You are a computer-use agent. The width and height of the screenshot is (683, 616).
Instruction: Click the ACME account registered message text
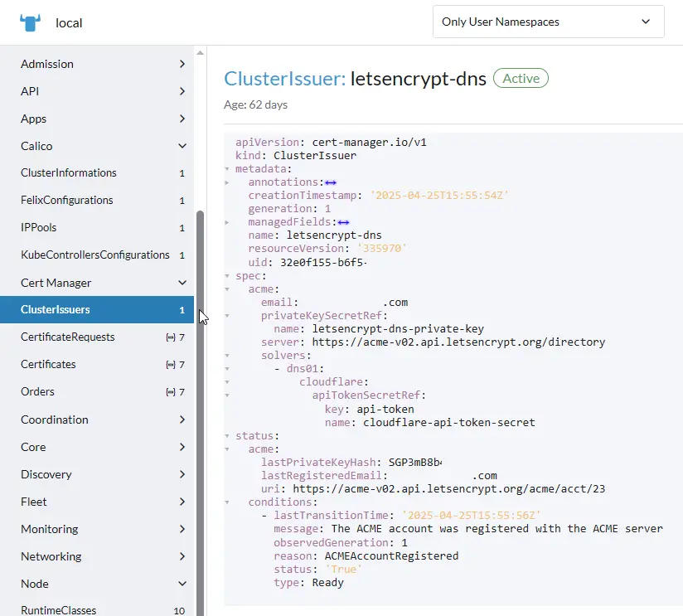[x=497, y=529]
